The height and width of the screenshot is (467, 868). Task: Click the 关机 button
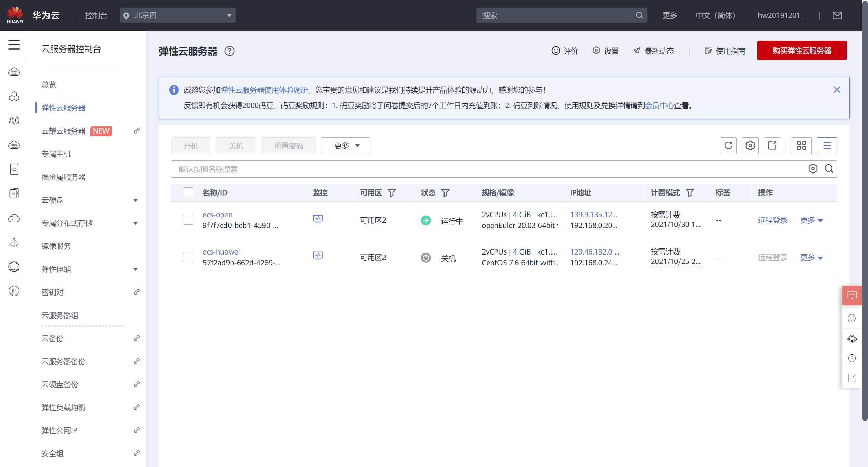(236, 146)
